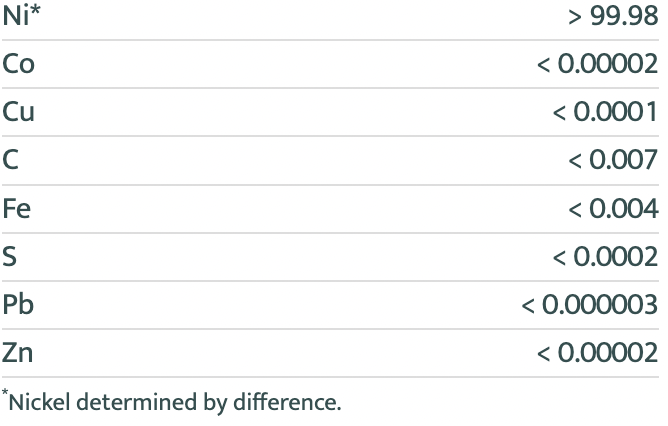Click the copper value < 0.0001
Image resolution: width=668 pixels, height=426 pixels.
click(606, 112)
